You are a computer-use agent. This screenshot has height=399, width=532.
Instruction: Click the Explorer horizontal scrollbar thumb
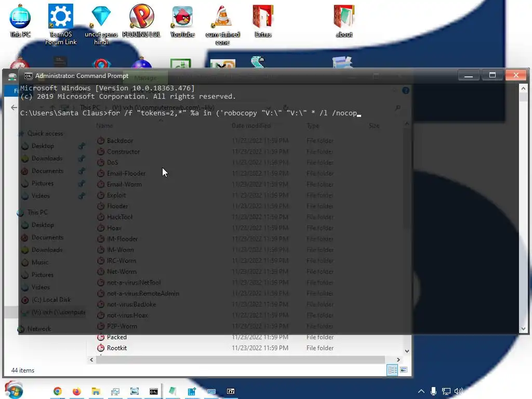(x=240, y=360)
